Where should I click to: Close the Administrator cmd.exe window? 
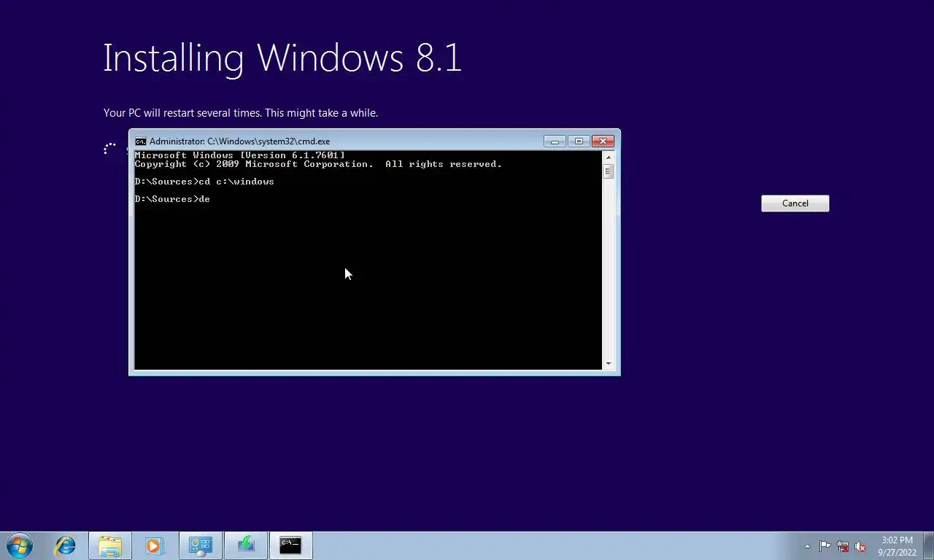tap(603, 141)
